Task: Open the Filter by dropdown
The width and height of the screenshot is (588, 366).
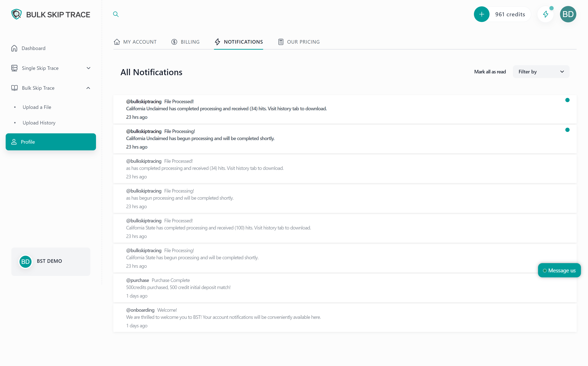Action: (x=541, y=72)
